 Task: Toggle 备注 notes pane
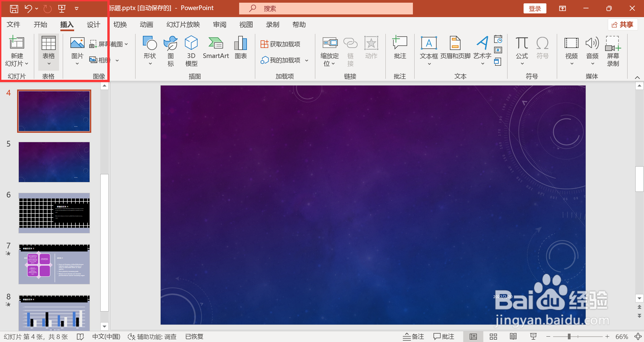(414, 337)
